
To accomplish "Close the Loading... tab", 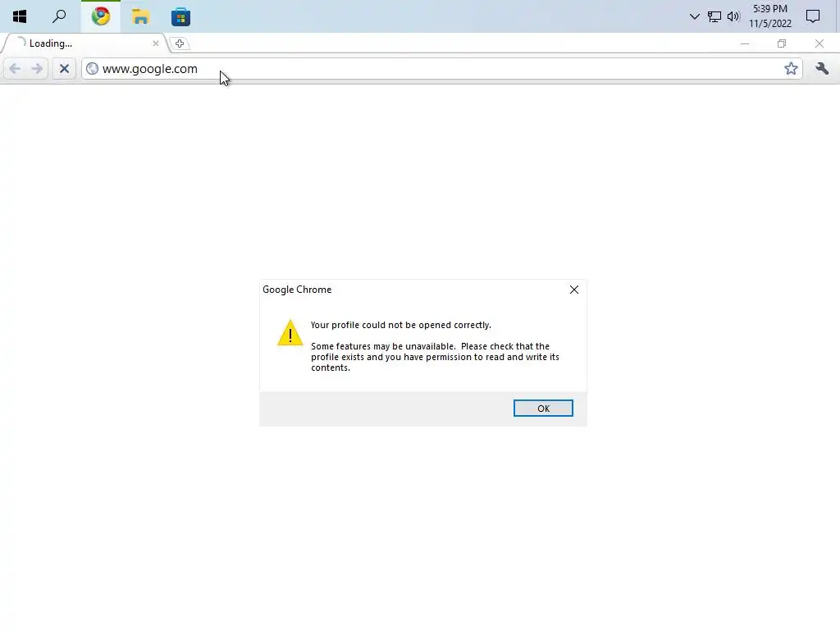I will click(x=155, y=43).
